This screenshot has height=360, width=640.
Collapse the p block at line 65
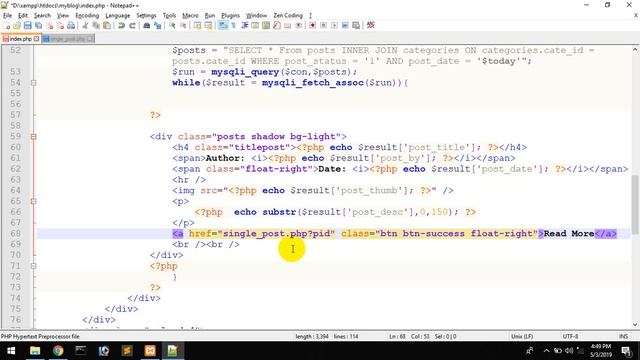click(x=33, y=201)
